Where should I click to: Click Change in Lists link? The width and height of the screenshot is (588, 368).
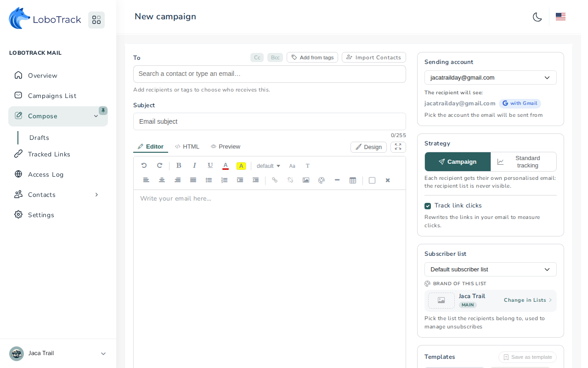(528, 300)
